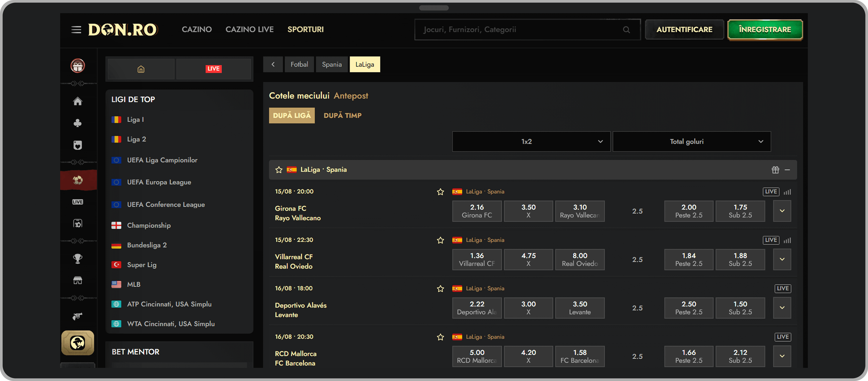The image size is (868, 381).
Task: Click the AUTENTIFICARE button
Action: point(684,30)
